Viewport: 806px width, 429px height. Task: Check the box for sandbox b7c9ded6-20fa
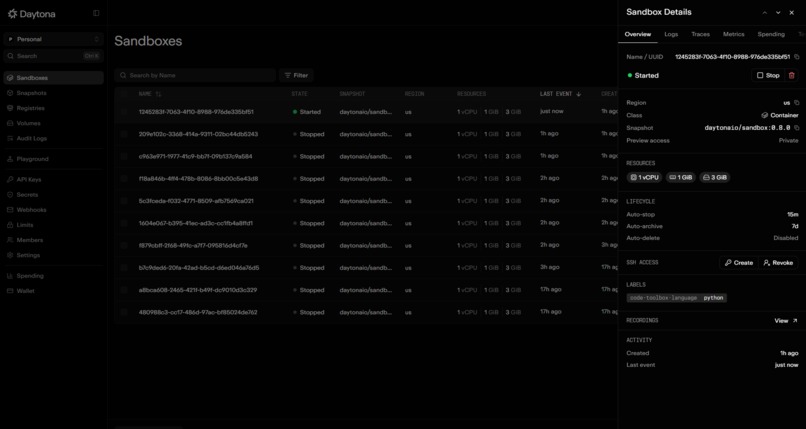click(x=124, y=268)
